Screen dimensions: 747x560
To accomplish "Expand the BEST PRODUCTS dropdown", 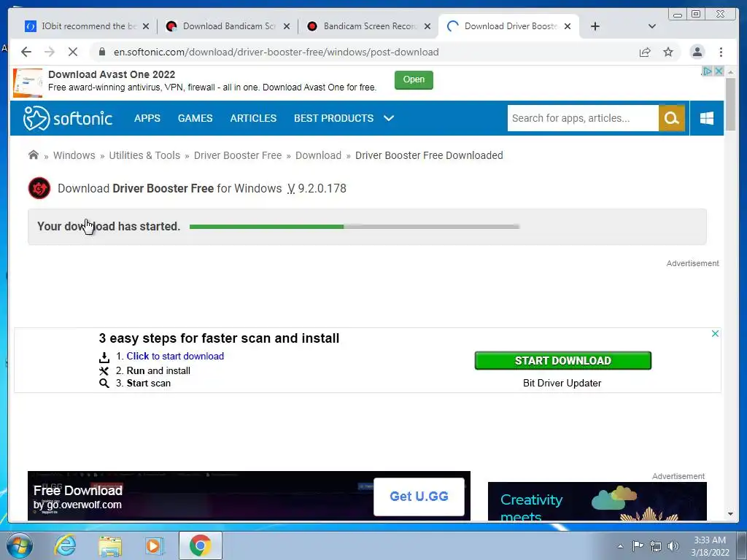I will pos(344,118).
